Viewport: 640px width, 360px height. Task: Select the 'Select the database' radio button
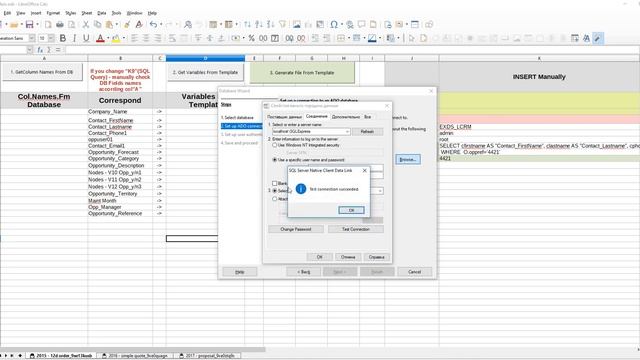275,191
